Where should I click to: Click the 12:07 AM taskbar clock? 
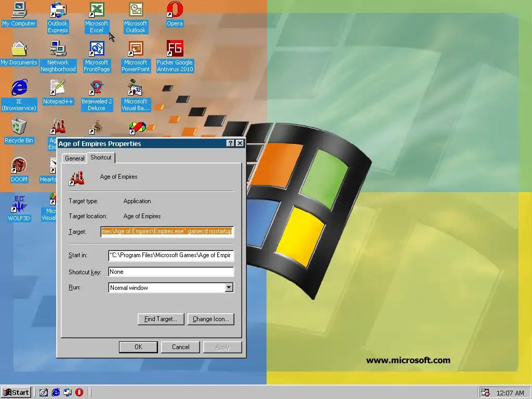tap(510, 393)
